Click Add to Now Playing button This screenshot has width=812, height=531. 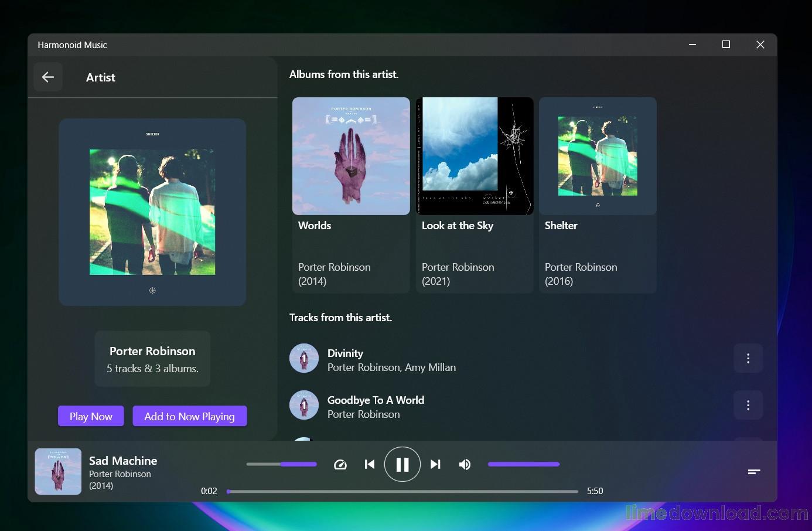189,416
